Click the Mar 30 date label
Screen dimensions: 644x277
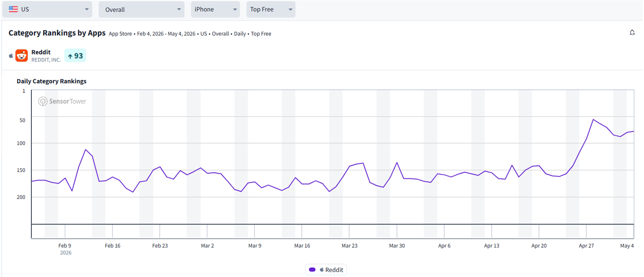point(397,246)
